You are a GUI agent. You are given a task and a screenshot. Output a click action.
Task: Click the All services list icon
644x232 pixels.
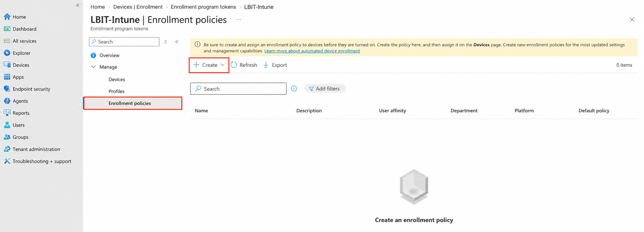tap(7, 41)
